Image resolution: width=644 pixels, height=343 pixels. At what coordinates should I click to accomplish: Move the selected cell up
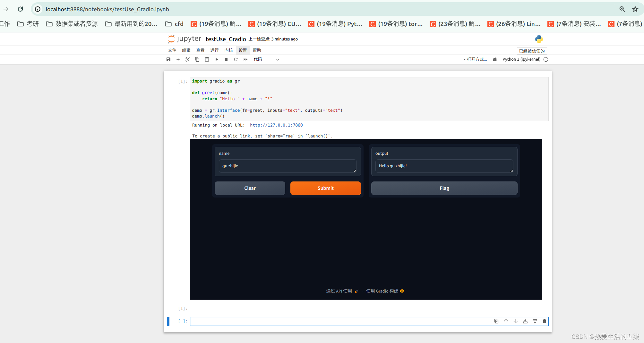pyautogui.click(x=506, y=321)
